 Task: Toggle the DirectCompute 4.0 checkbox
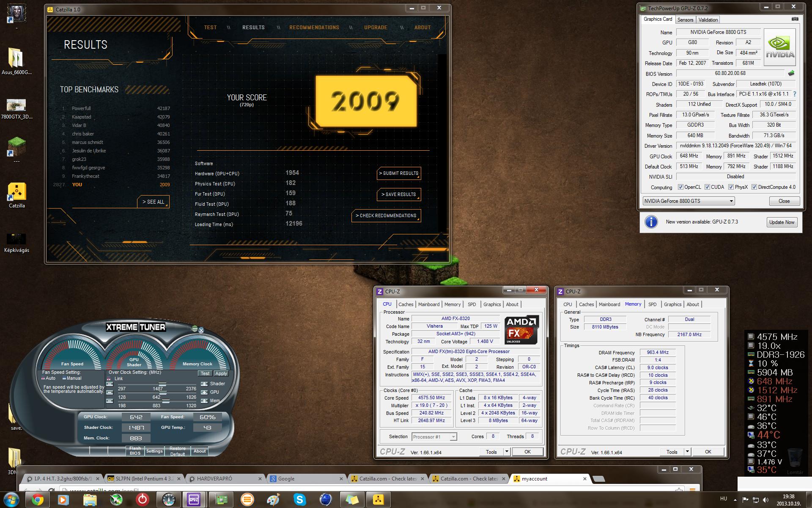click(x=754, y=187)
